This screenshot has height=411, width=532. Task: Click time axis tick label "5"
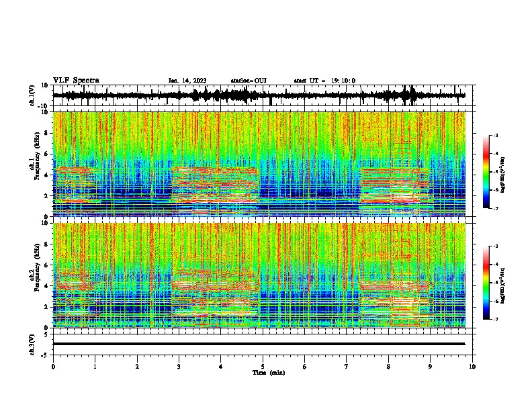click(x=263, y=367)
